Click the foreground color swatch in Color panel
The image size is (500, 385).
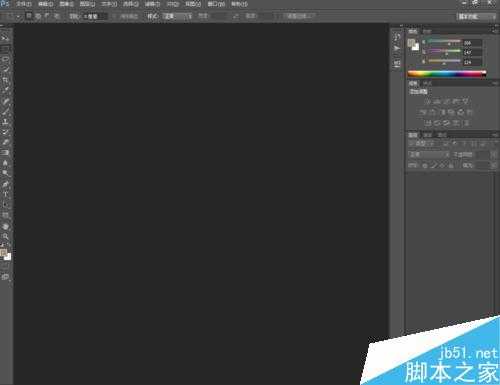[411, 43]
